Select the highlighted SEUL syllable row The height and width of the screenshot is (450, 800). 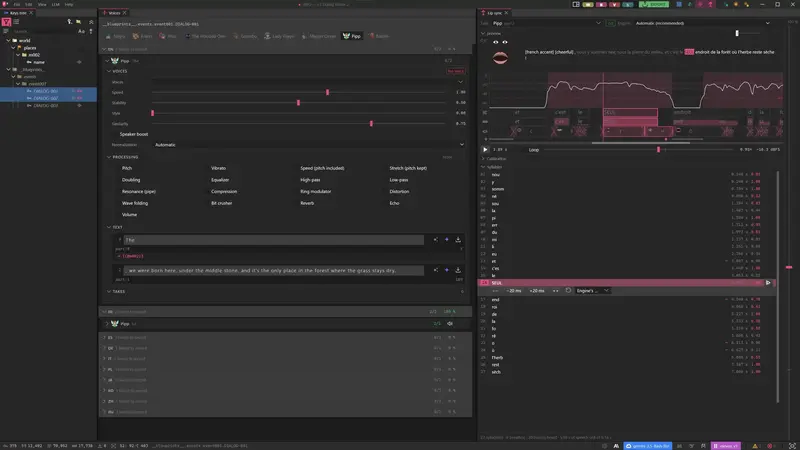coord(626,283)
